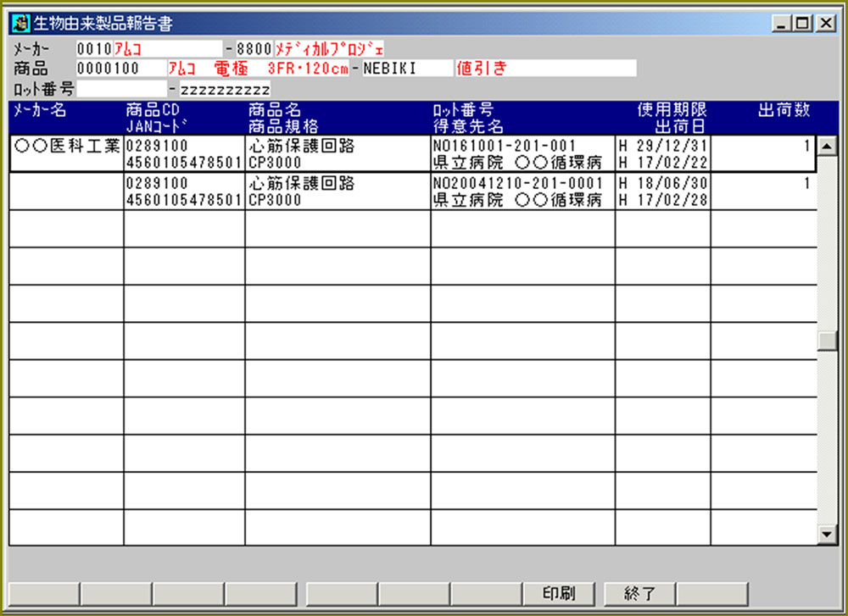Click the 印刷 print button
This screenshot has width=848, height=616.
pyautogui.click(x=559, y=593)
